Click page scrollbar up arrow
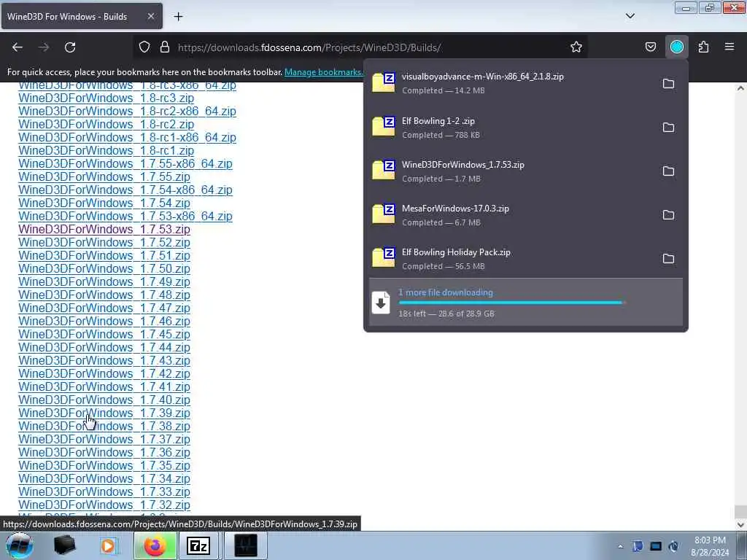Viewport: 747px width, 560px height. 740,88
